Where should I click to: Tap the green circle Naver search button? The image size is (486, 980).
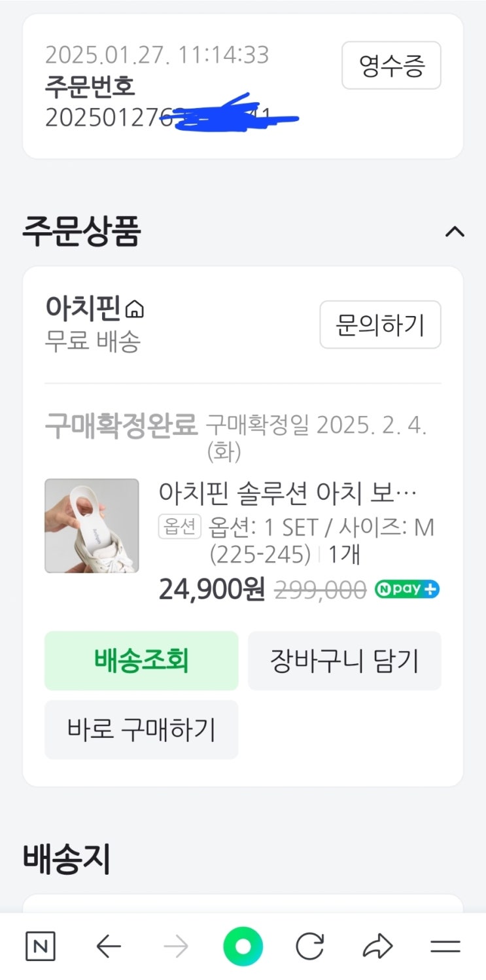pyautogui.click(x=243, y=946)
